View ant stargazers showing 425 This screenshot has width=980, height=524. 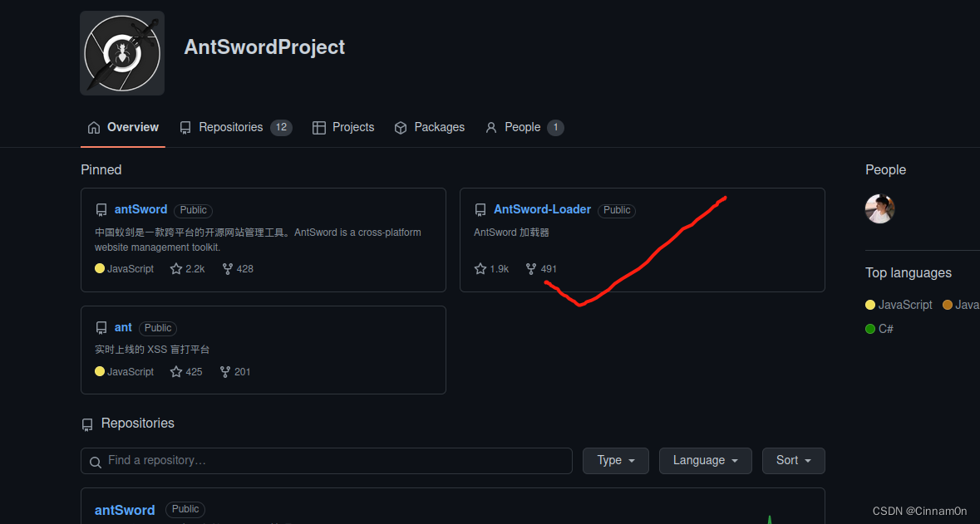[x=186, y=371]
